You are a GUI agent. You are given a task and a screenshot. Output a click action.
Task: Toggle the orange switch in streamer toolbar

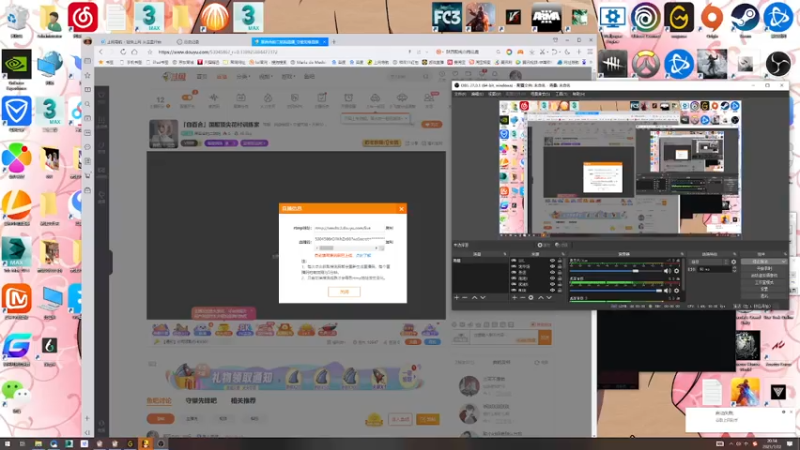187,97
